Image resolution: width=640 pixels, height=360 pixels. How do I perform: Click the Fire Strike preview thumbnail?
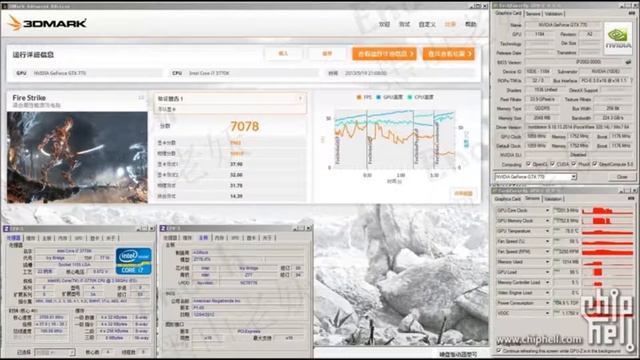click(77, 158)
